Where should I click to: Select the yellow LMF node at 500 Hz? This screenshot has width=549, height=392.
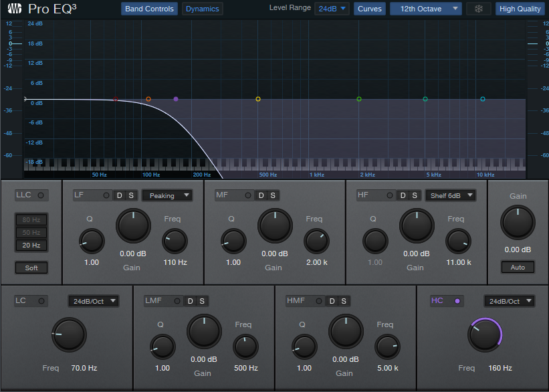pos(258,99)
